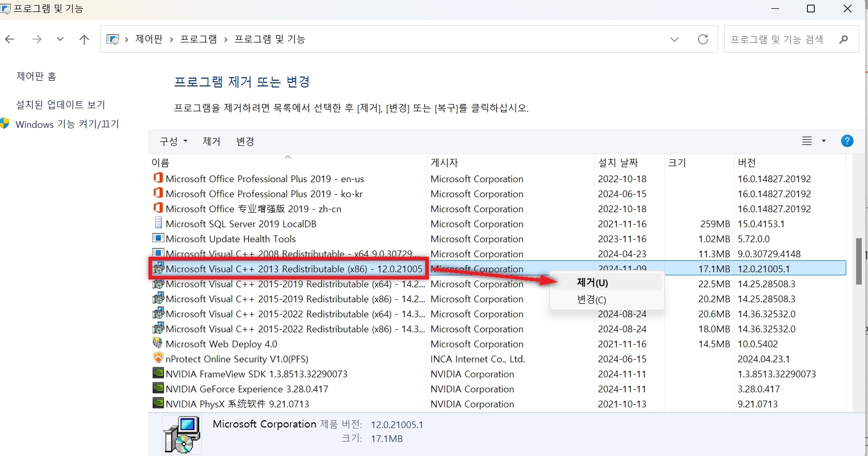Open 설치된 업데이트 보기 link
Viewport: 868px width, 456px height.
click(x=61, y=105)
